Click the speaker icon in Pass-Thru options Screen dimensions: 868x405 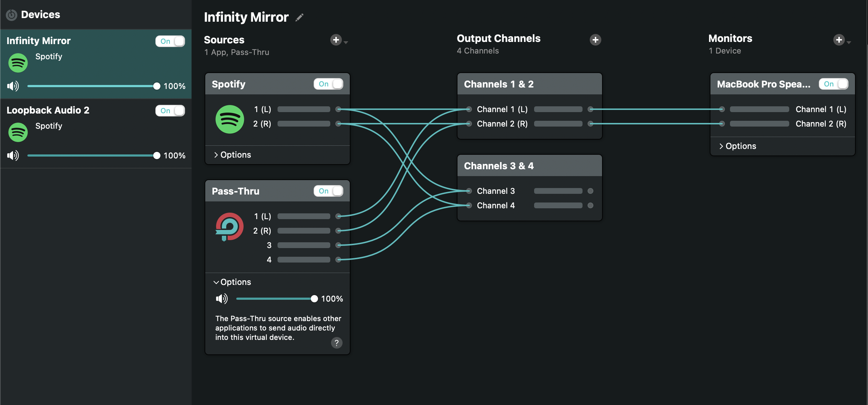coord(222,299)
